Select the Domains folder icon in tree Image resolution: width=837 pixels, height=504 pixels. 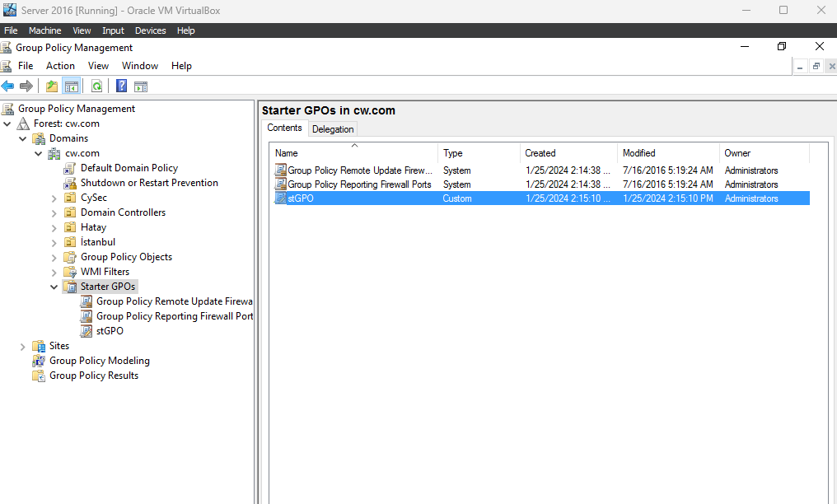(x=39, y=138)
